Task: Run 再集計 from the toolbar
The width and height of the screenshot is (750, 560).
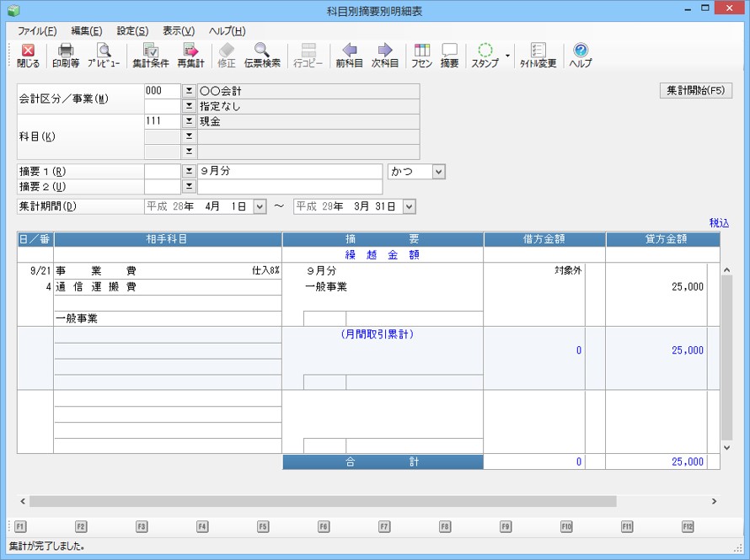Action: coord(190,56)
